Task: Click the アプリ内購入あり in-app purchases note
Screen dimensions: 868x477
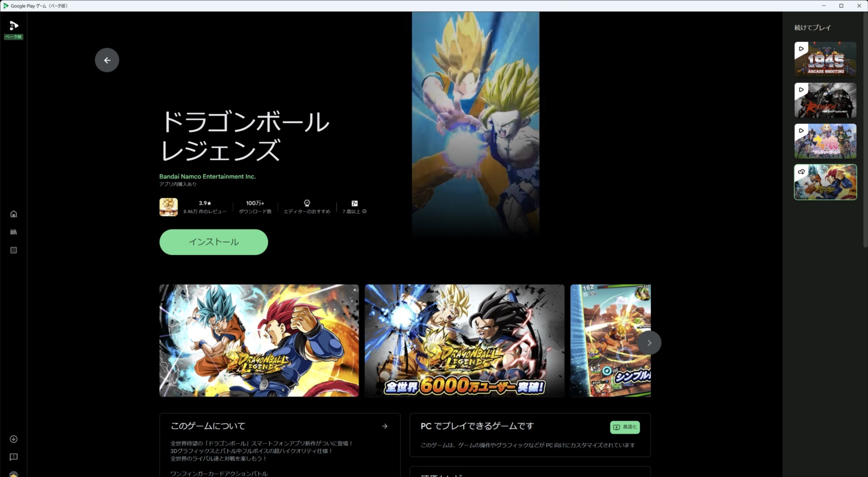Action: [x=178, y=185]
